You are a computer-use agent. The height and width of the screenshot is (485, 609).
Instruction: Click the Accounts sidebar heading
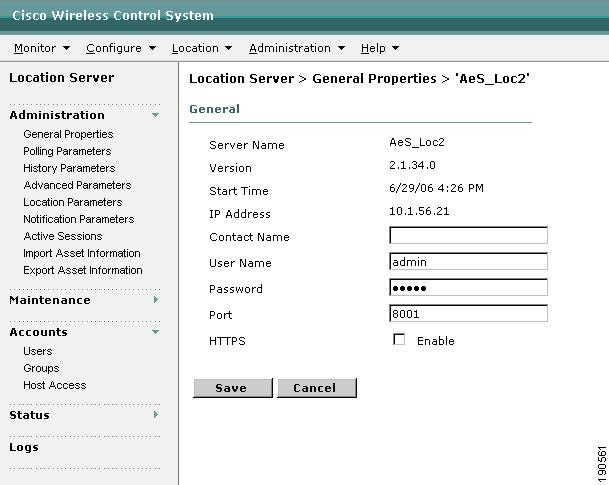point(38,332)
